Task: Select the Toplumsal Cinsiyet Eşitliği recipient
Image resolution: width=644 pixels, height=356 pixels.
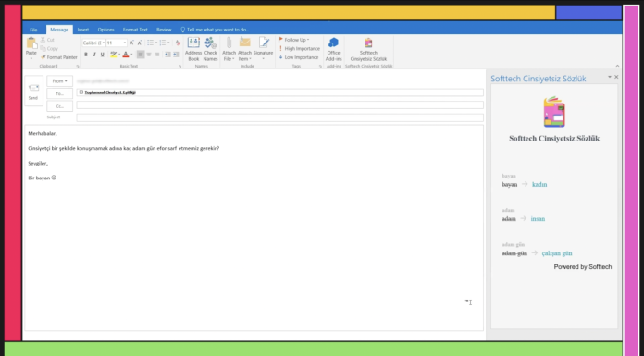Action: click(x=107, y=92)
